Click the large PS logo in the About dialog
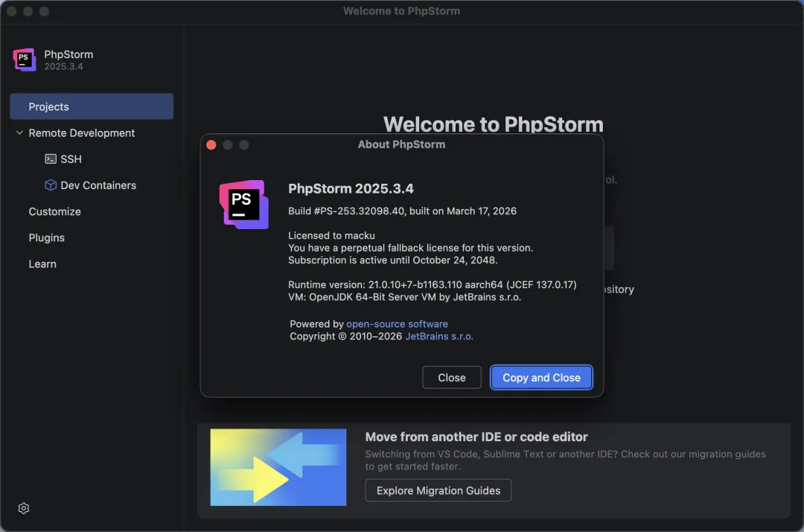The image size is (804, 532). pyautogui.click(x=244, y=205)
